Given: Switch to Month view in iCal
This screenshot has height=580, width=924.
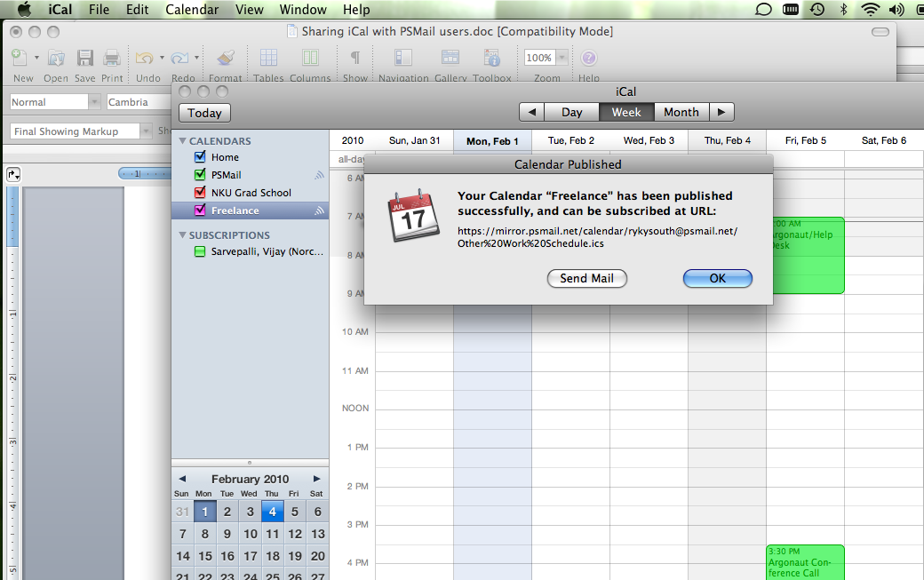Looking at the screenshot, I should point(681,112).
